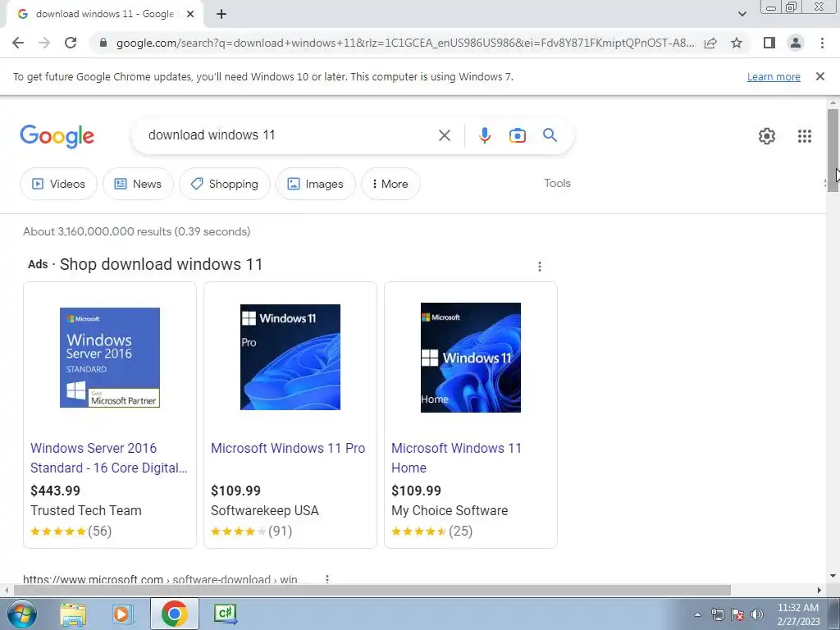This screenshot has height=630, width=840.
Task: Open ads options three-dot menu
Action: click(x=540, y=267)
